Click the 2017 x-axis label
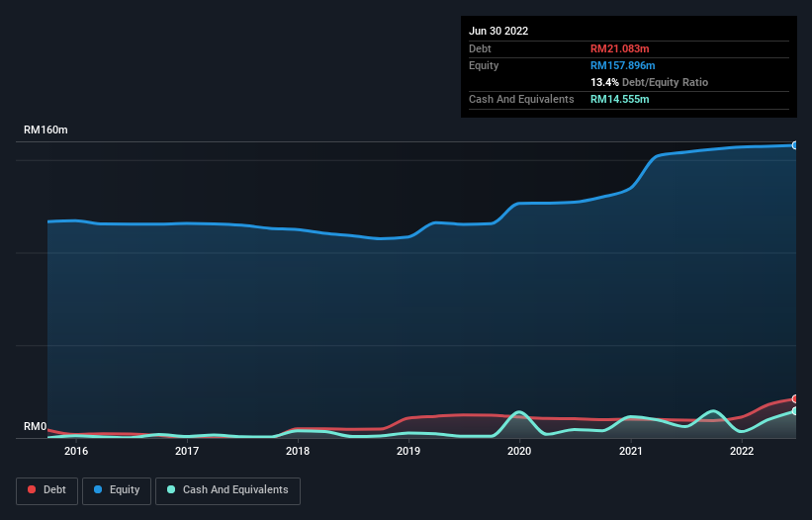This screenshot has width=812, height=520. click(x=187, y=451)
